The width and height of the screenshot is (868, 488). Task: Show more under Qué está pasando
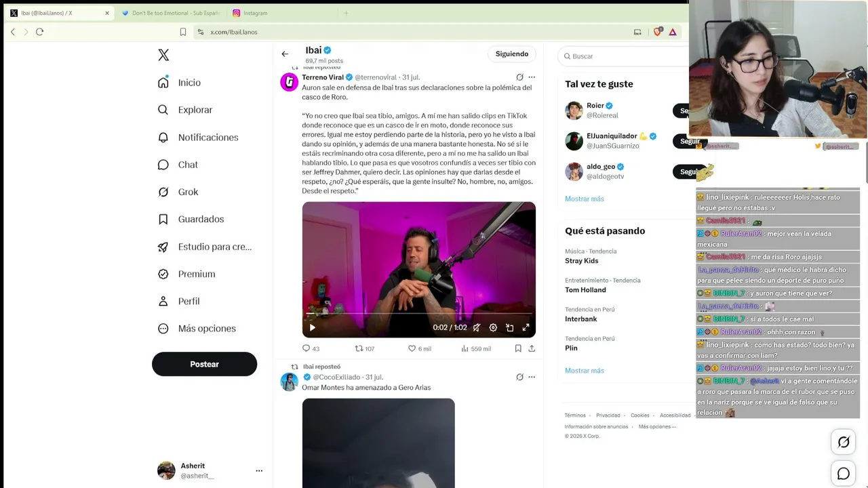click(x=585, y=371)
